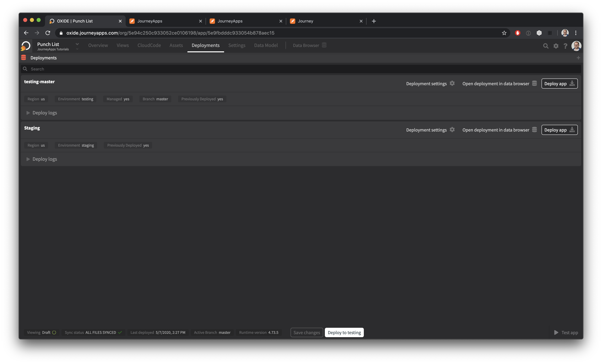The image size is (602, 364).
Task: Click the Branch master tag
Action: [155, 99]
